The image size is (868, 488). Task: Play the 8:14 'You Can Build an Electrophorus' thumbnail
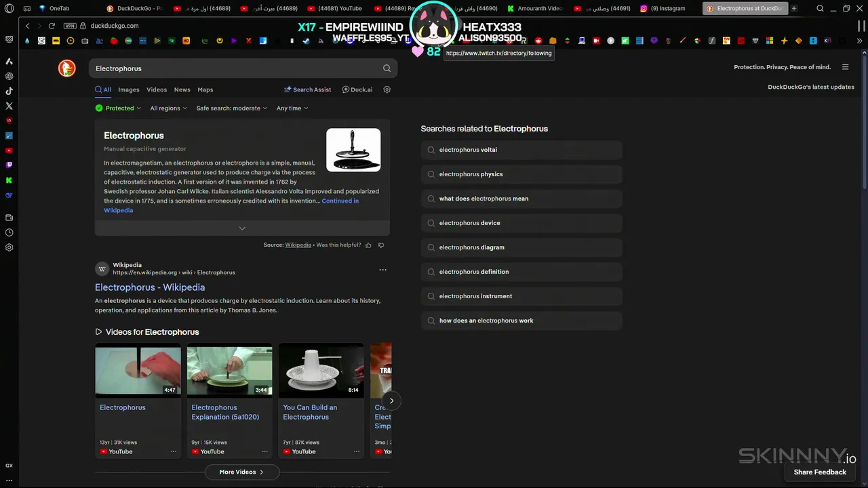point(321,370)
